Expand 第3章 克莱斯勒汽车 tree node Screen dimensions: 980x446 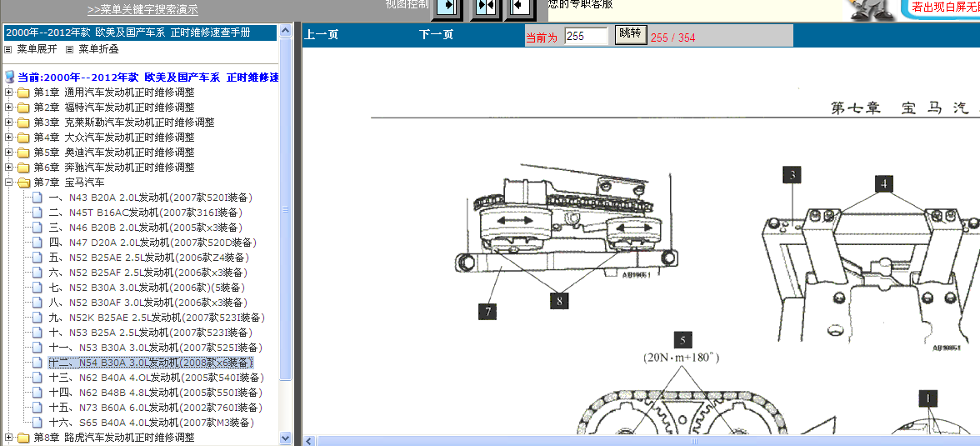8,123
